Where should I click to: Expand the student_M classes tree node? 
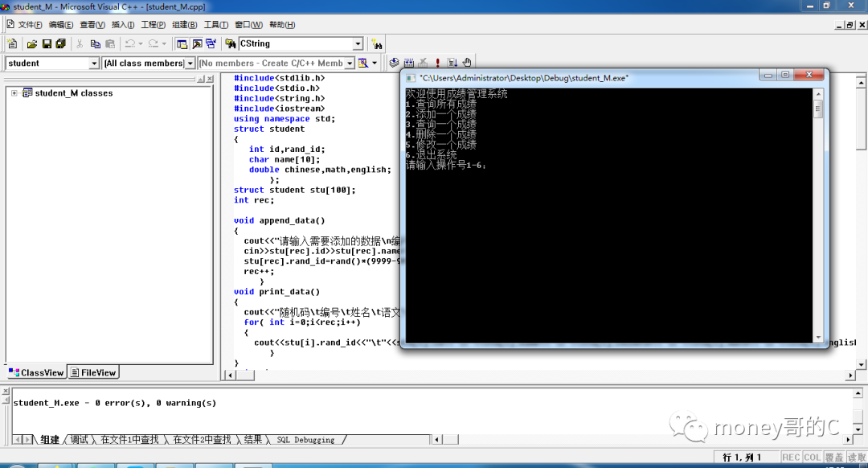coord(14,93)
